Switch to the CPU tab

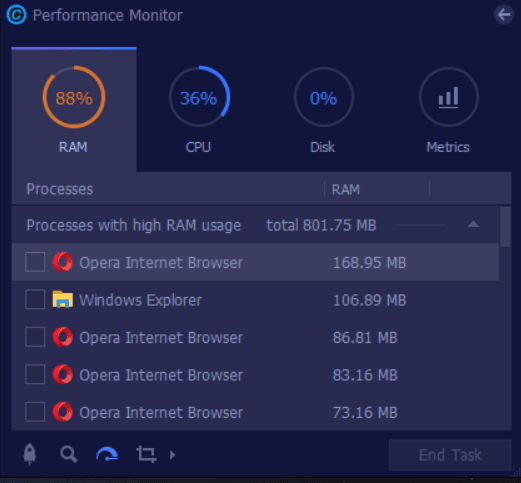pos(199,110)
